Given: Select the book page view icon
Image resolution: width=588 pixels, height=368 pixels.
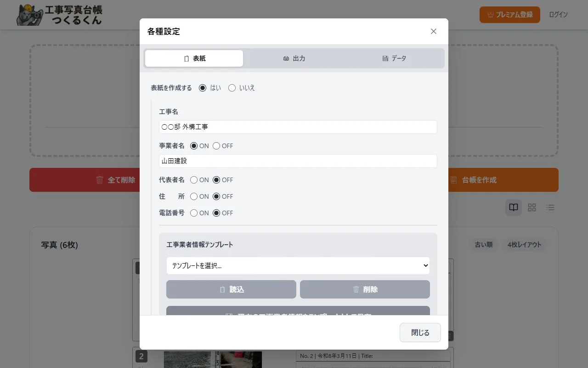Looking at the screenshot, I should [x=513, y=207].
